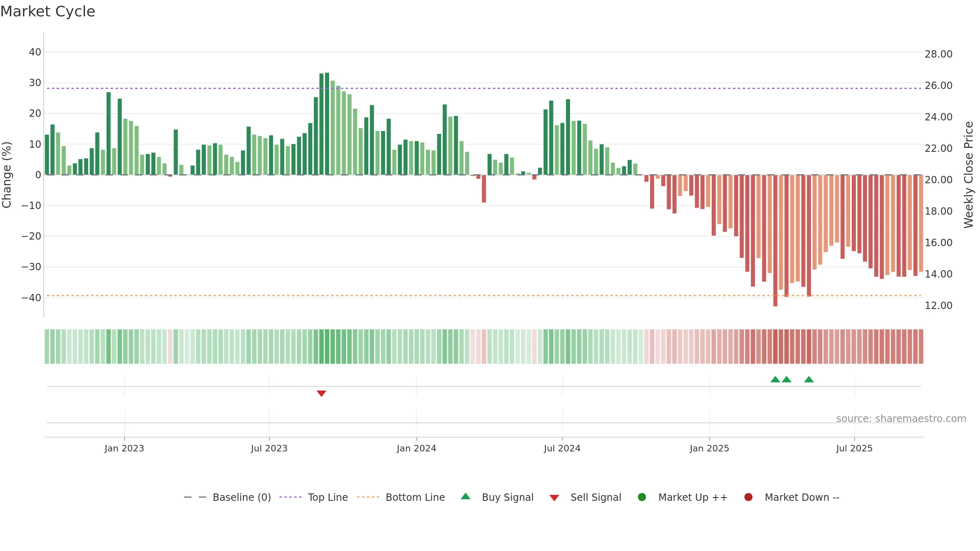Screen dimensions: 980x551
Task: Click the red Sell Signal triangle in legend
Action: pos(554,498)
